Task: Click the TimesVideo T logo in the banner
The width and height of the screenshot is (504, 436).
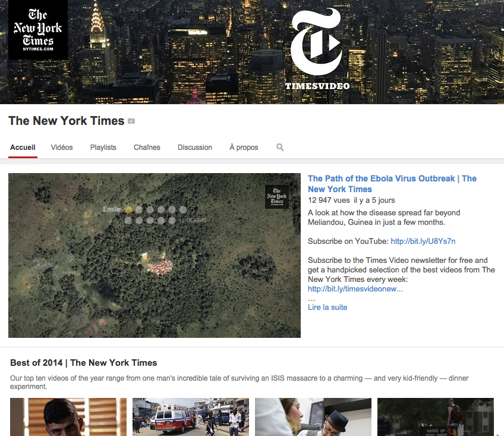Action: 317,42
